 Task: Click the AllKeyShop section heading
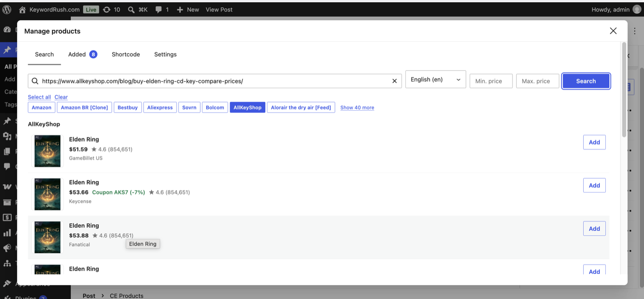click(x=44, y=124)
